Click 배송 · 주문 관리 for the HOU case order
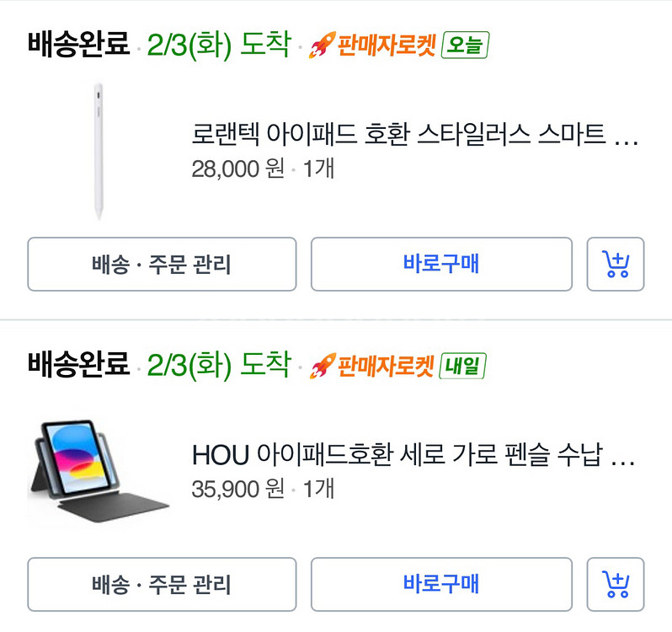Screen dimensions: 672x632 tap(162, 583)
